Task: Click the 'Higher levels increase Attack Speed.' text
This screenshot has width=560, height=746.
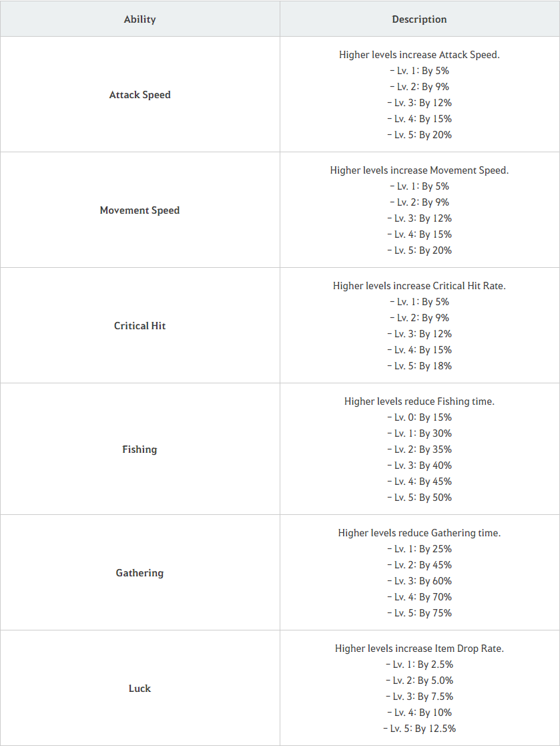Action: click(x=419, y=55)
